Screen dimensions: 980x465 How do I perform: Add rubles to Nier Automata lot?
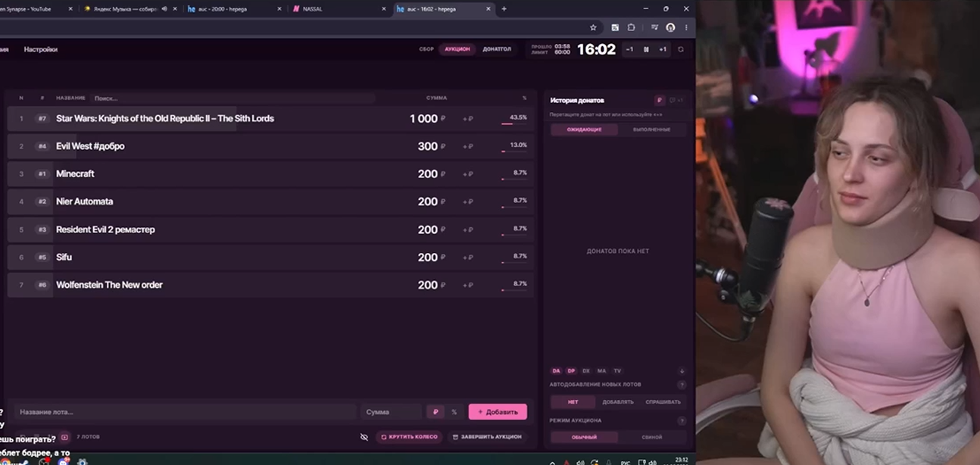pyautogui.click(x=468, y=202)
